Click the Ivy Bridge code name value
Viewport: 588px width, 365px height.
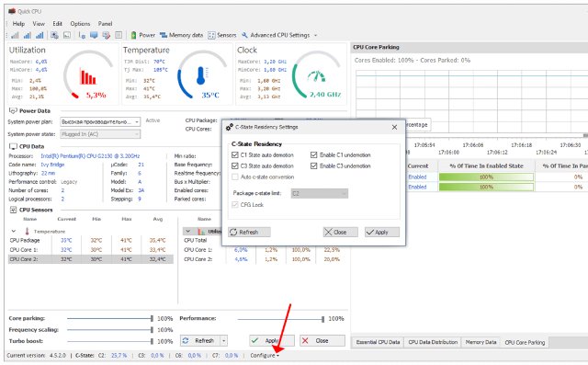point(52,165)
